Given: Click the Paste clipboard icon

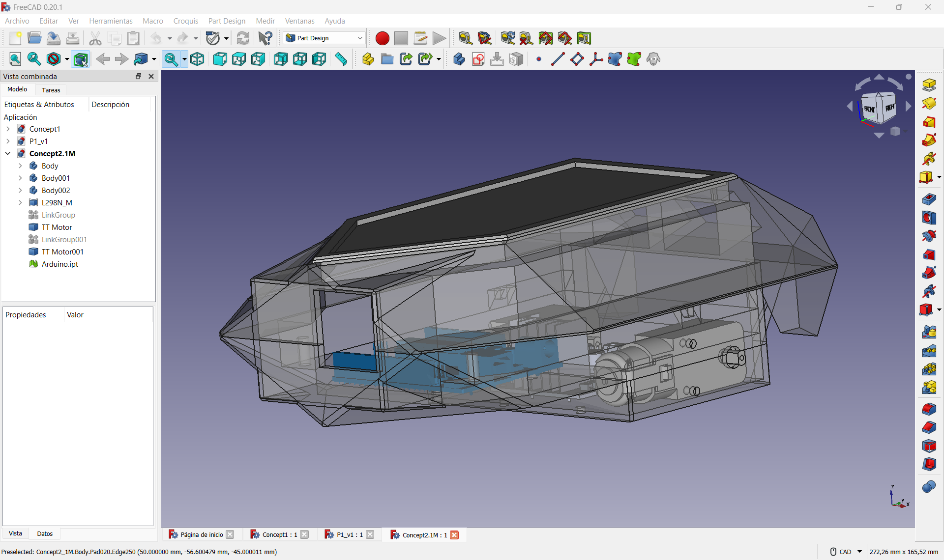Looking at the screenshot, I should click(133, 38).
